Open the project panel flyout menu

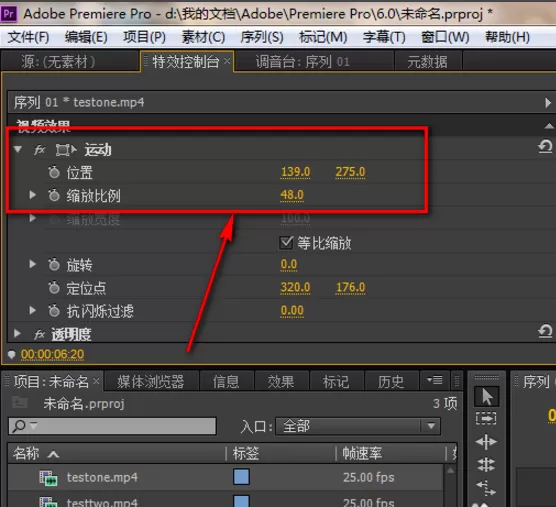pyautogui.click(x=434, y=380)
